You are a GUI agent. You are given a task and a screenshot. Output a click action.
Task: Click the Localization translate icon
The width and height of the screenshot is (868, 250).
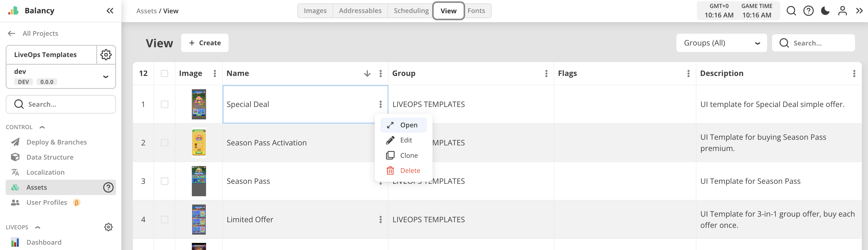click(15, 172)
